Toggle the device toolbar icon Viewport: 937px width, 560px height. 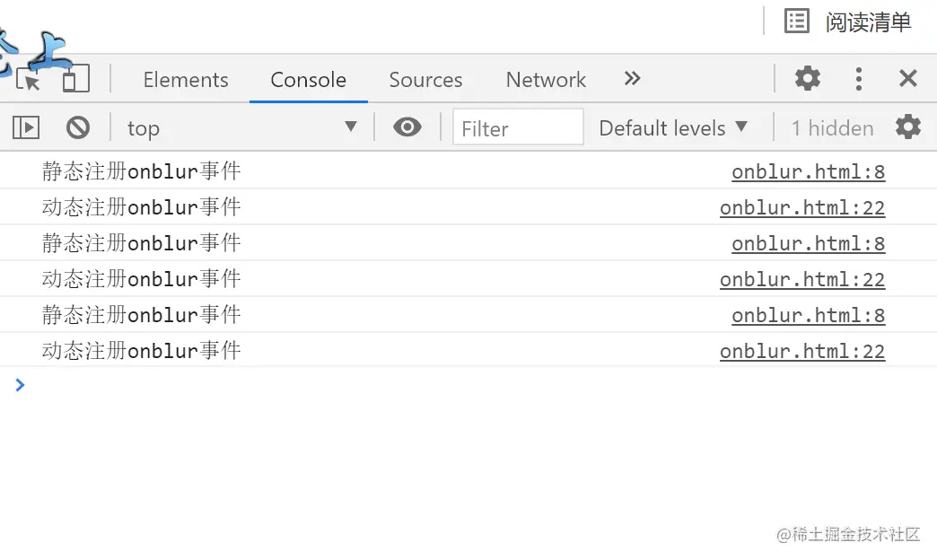click(76, 79)
